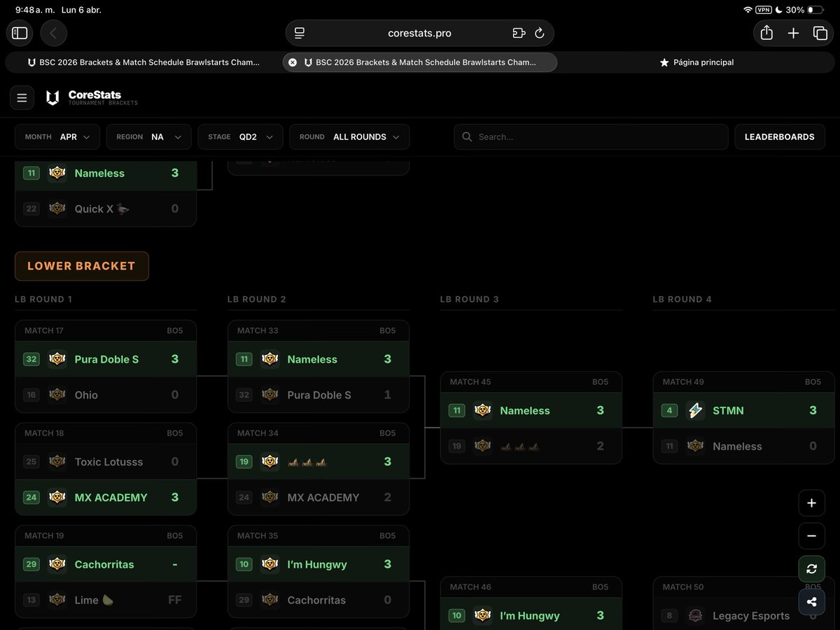Viewport: 840px width, 630px height.
Task: Click Cachorritas badge in Match 19
Action: pyautogui.click(x=57, y=564)
